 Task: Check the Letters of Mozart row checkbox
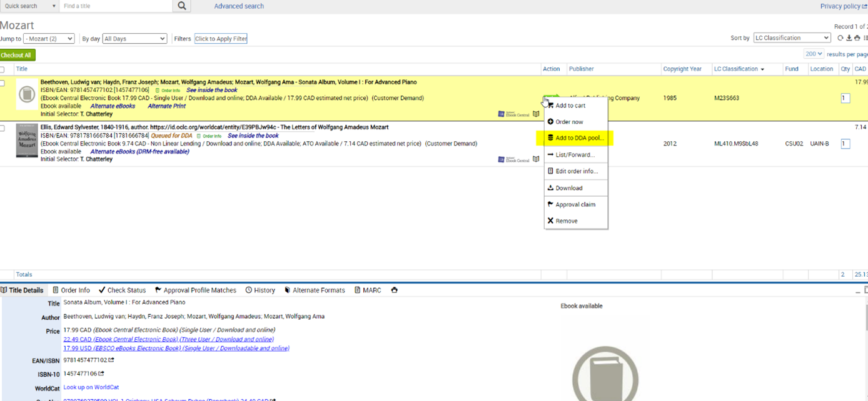(x=3, y=128)
